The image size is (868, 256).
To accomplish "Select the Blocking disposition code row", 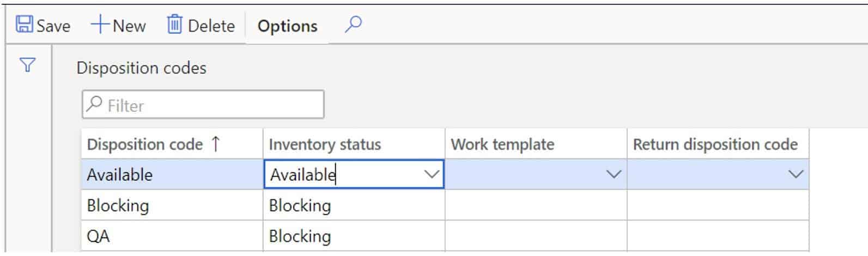I will (x=118, y=206).
